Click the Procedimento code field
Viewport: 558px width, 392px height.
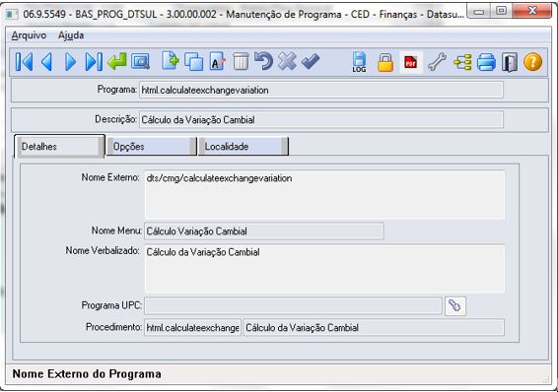192,327
